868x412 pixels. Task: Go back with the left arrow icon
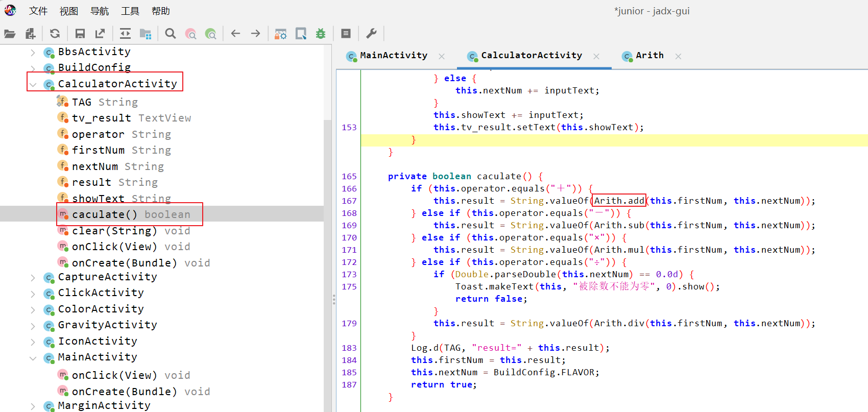(235, 34)
